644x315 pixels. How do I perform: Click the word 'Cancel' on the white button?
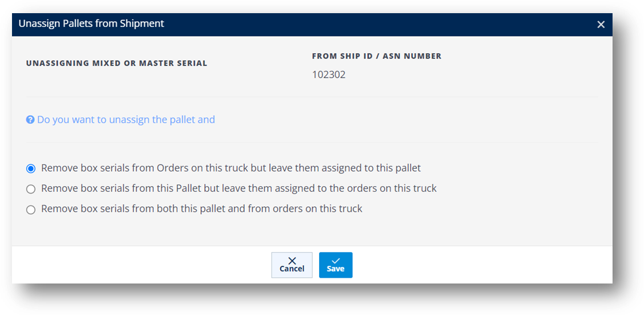point(292,269)
